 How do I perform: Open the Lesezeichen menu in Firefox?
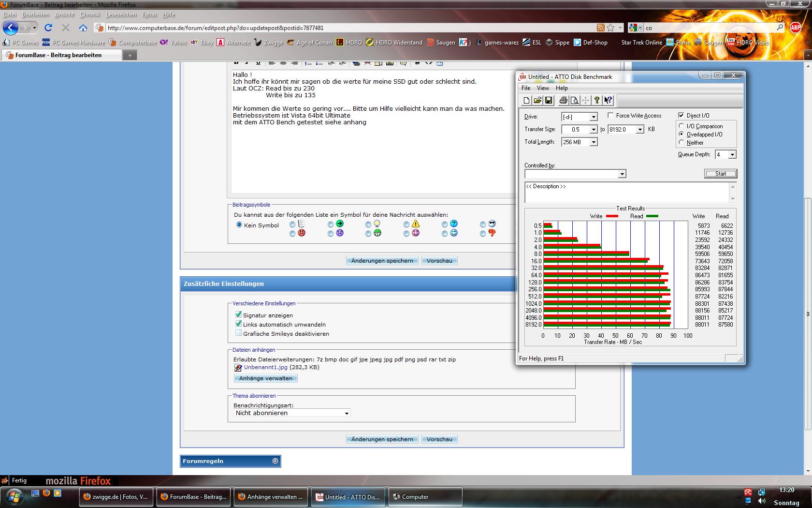[121, 15]
